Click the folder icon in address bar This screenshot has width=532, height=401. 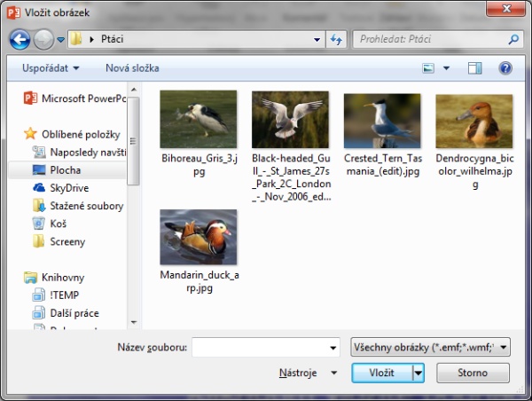(x=76, y=39)
